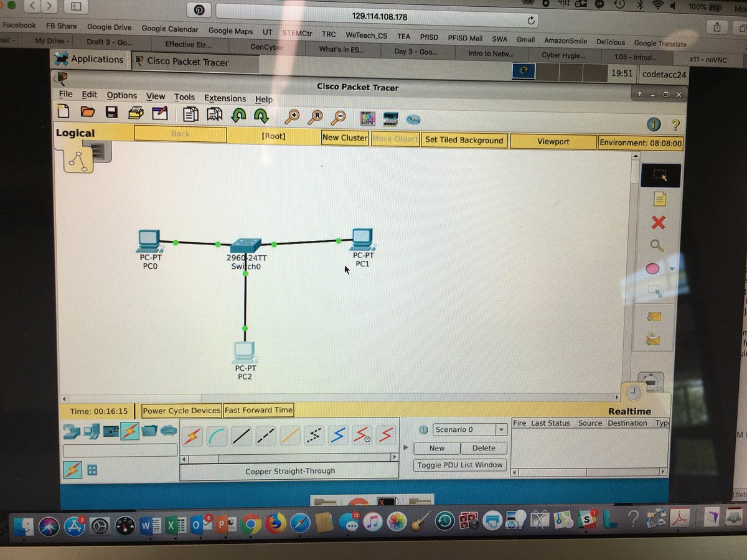Select Multiuser Connection cloud category icon
The height and width of the screenshot is (560, 747).
click(169, 430)
